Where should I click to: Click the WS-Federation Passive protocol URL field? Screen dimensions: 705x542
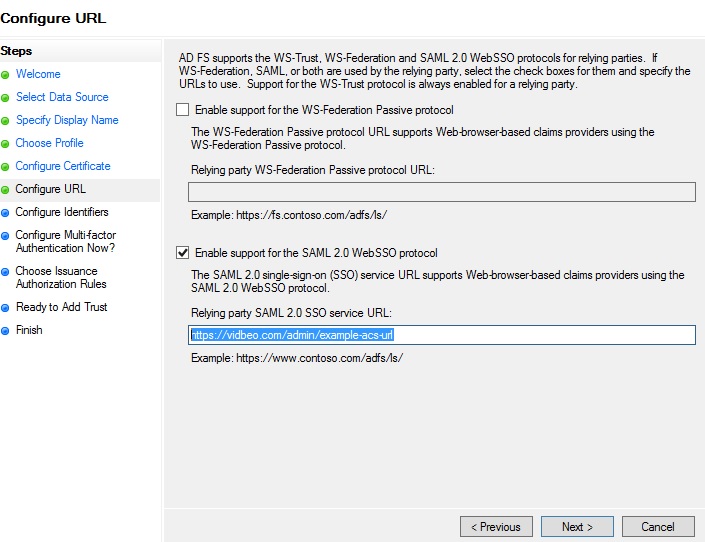click(441, 193)
